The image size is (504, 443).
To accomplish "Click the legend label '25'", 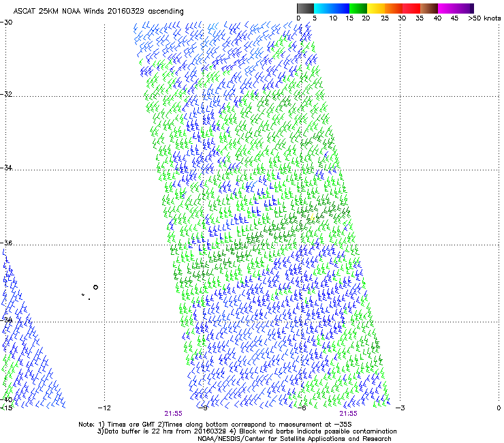I will point(385,18).
